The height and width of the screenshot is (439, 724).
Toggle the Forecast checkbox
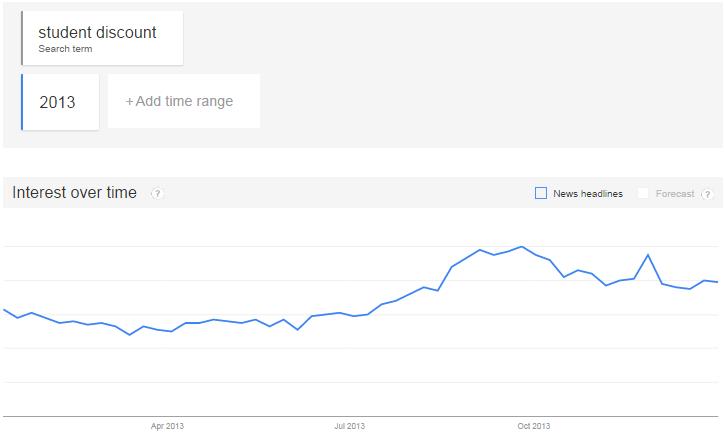point(643,193)
